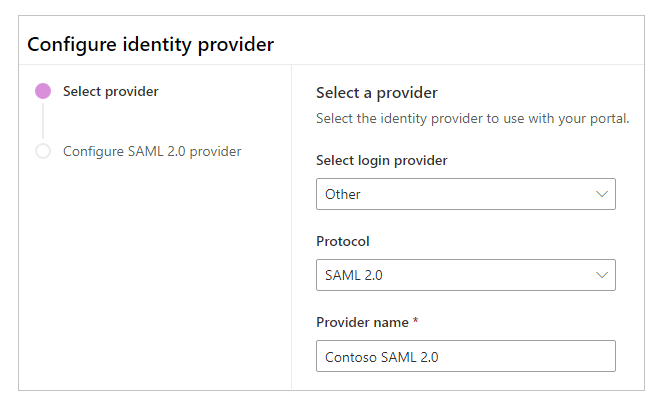Click the empty Configure SAML 2.0 step circle

43,151
